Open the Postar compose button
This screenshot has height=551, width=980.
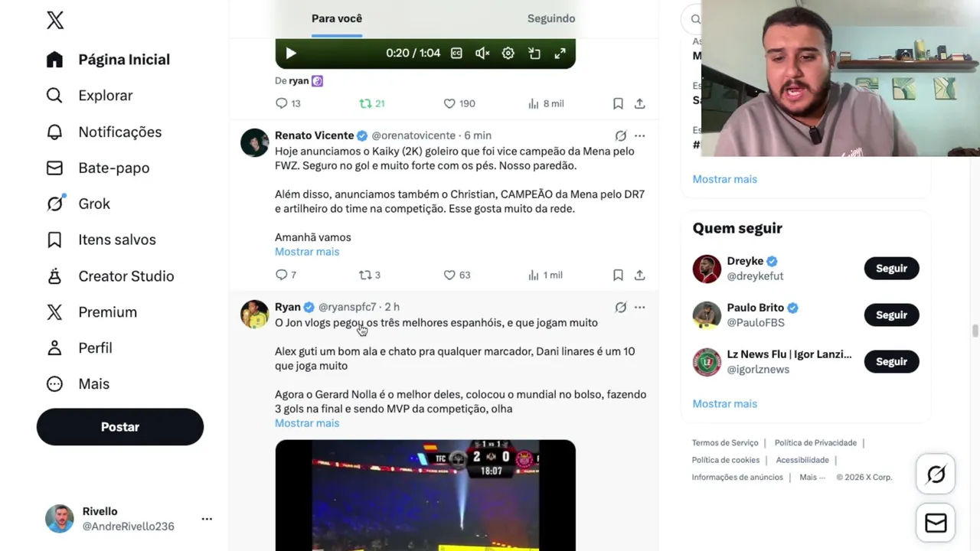(120, 427)
